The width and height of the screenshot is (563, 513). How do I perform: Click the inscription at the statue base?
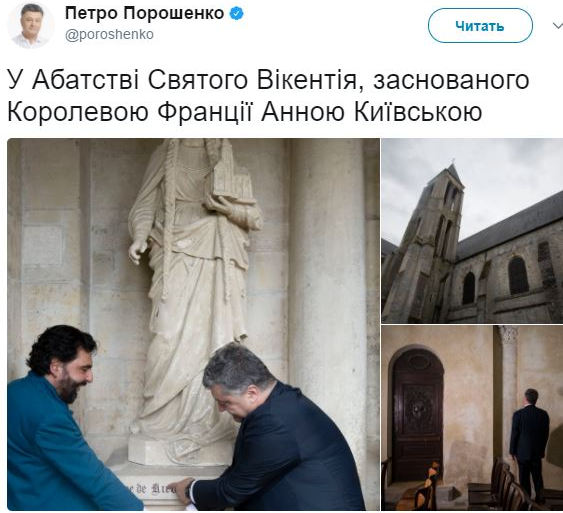[151, 488]
